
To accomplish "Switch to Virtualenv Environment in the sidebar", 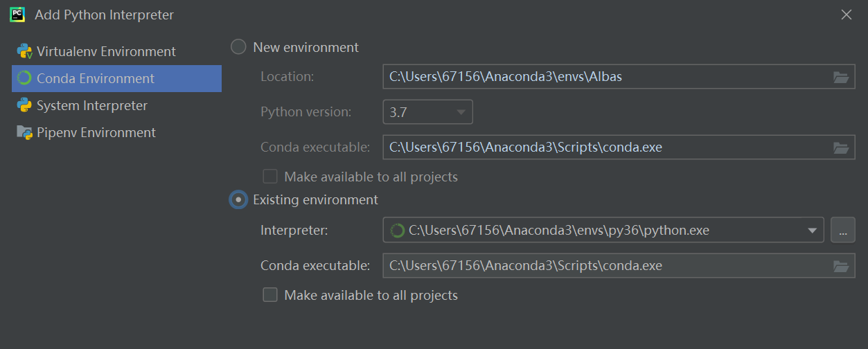I will [x=106, y=51].
